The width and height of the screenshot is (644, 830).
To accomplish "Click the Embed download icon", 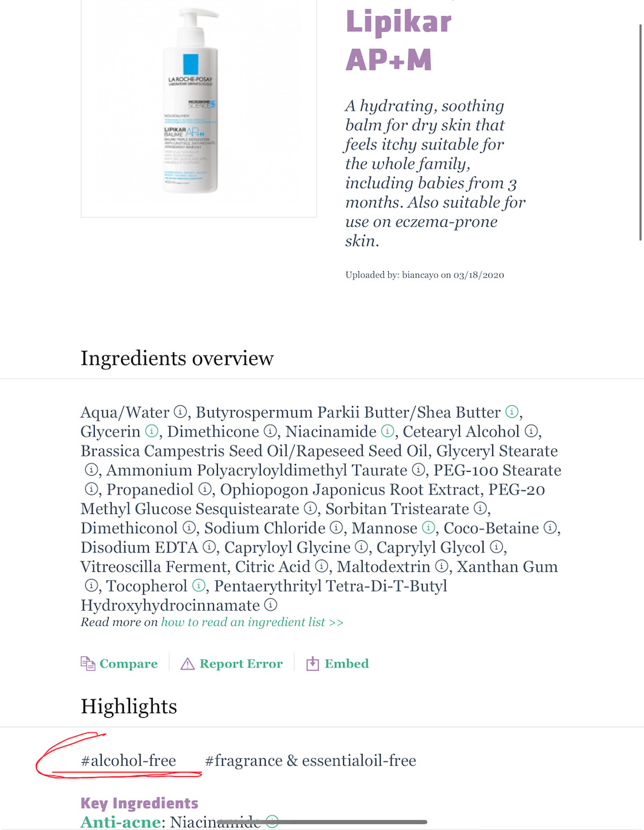I will 313,664.
